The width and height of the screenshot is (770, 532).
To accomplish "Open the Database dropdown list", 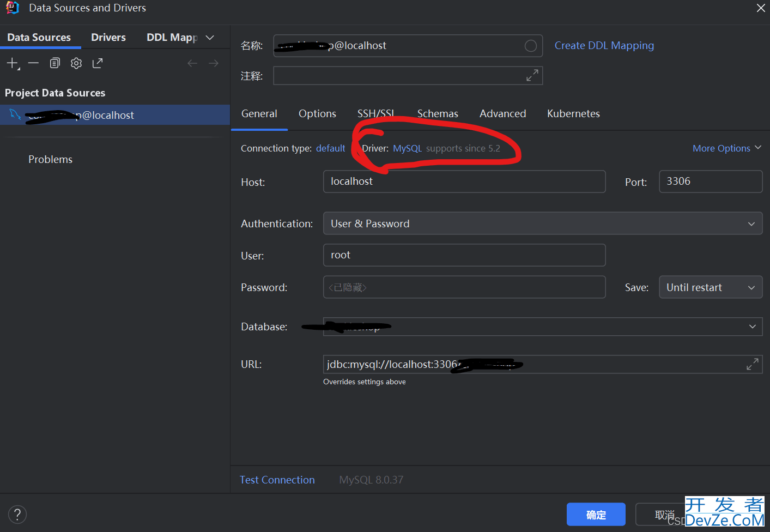I will pos(752,327).
